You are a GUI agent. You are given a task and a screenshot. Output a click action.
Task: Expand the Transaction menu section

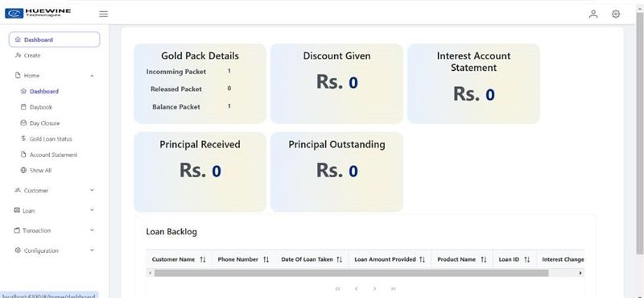tap(54, 230)
